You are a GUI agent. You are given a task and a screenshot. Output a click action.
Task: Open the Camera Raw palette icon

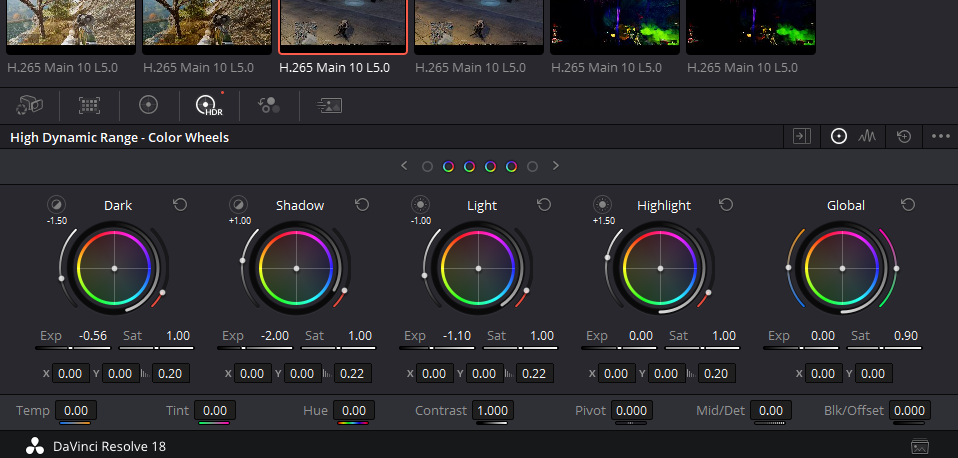29,106
